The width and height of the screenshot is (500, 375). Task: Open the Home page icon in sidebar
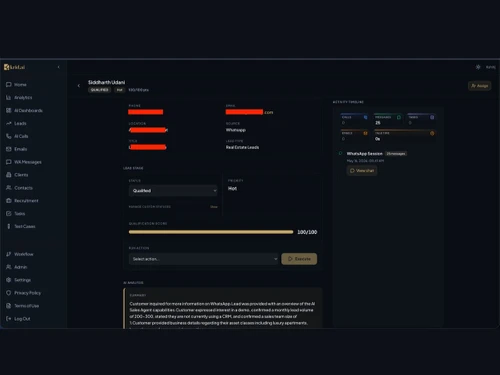point(9,85)
